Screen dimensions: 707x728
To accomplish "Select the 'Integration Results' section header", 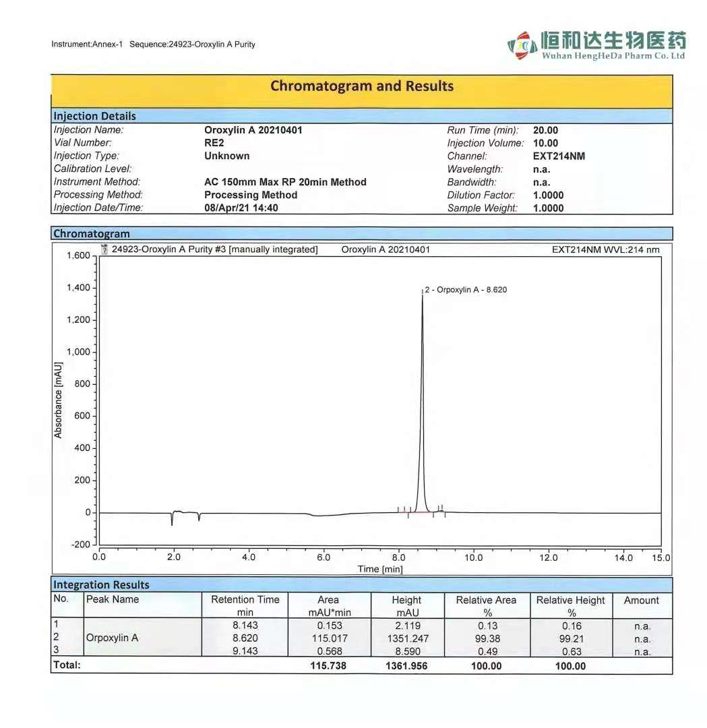I will tap(362, 584).
